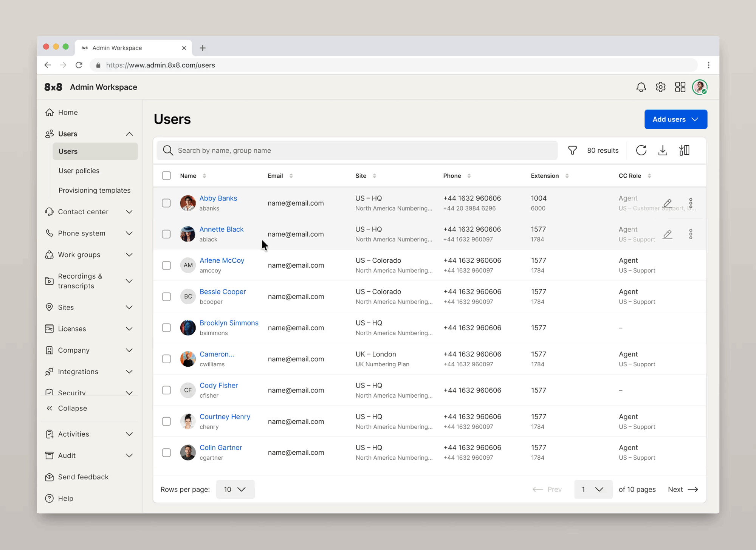Tick the checkbox for Cody Fisher
The height and width of the screenshot is (550, 756).
[166, 390]
